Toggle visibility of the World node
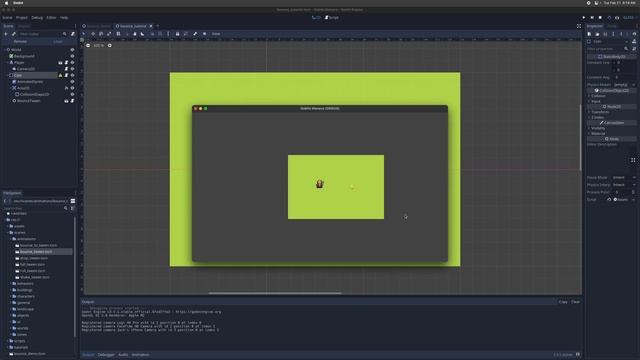 (x=72, y=50)
